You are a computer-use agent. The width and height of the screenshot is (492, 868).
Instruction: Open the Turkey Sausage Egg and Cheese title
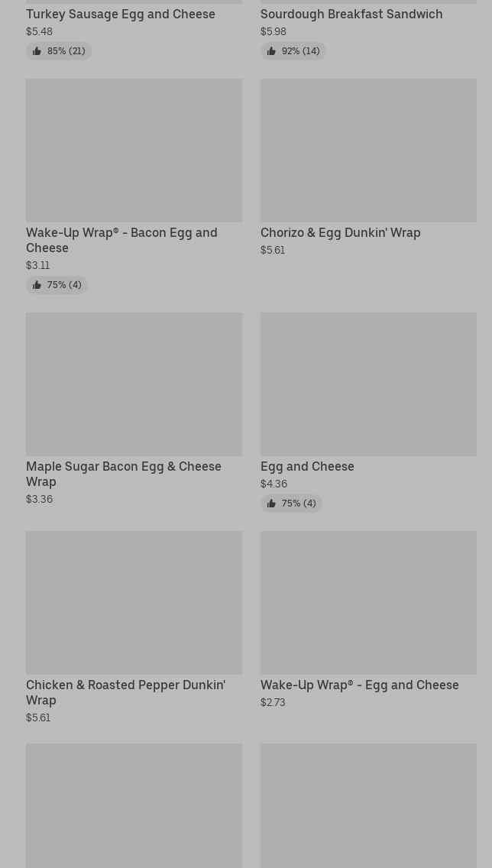pyautogui.click(x=121, y=14)
